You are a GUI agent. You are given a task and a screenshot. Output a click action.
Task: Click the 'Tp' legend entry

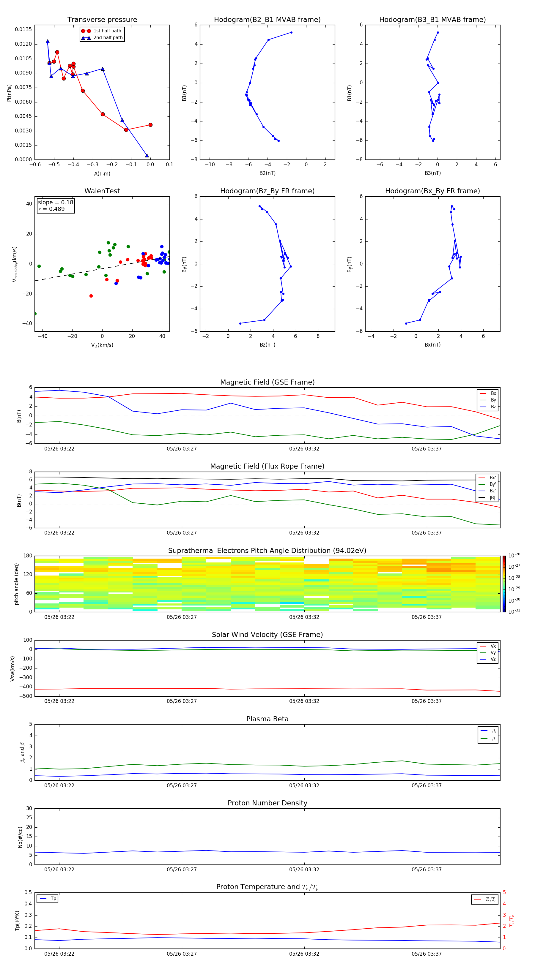pos(48,899)
